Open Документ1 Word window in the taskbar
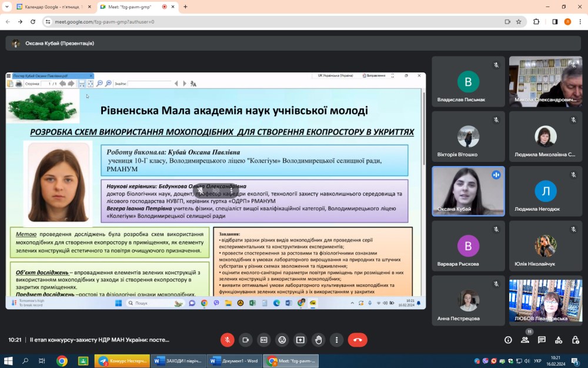The image size is (588, 368). pos(235,361)
